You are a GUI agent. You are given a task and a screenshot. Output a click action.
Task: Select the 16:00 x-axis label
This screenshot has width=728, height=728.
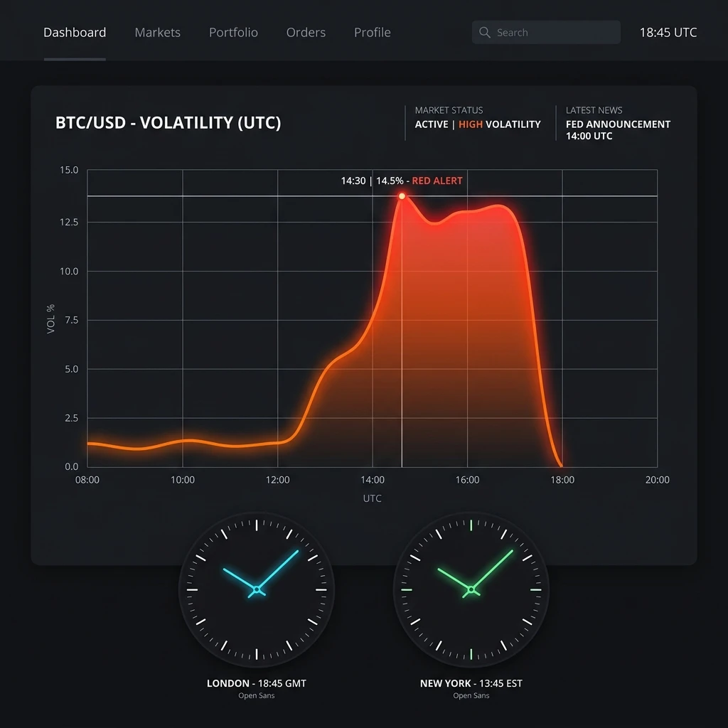tap(467, 480)
